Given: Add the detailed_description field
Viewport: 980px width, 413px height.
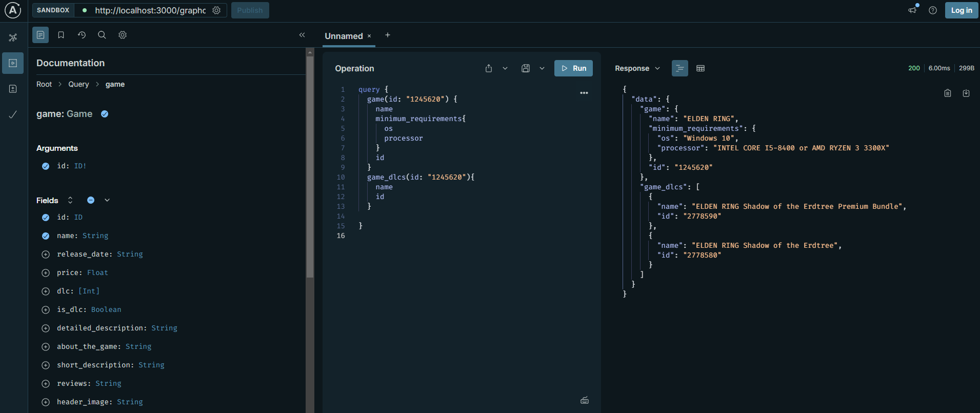Looking at the screenshot, I should pyautogui.click(x=46, y=328).
